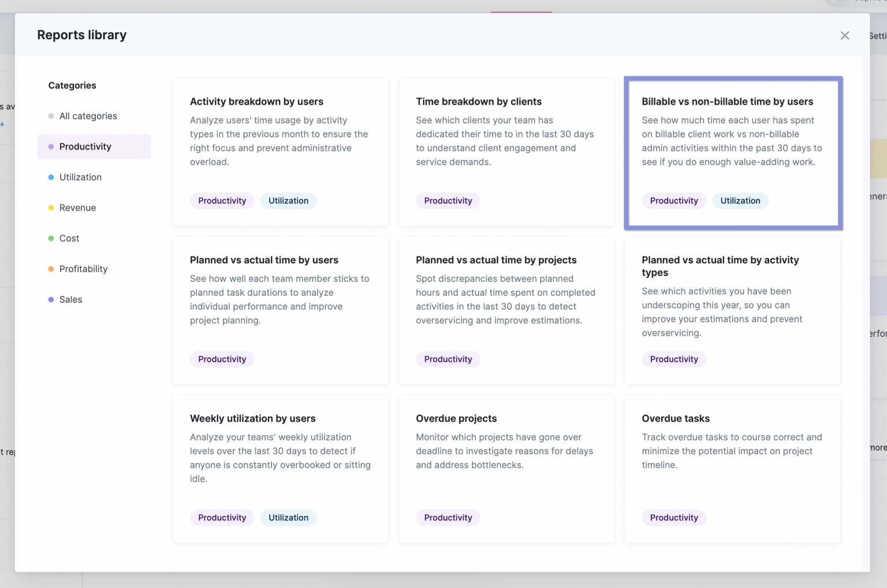
Task: Select Billable vs non-billable time report
Action: pos(727,102)
